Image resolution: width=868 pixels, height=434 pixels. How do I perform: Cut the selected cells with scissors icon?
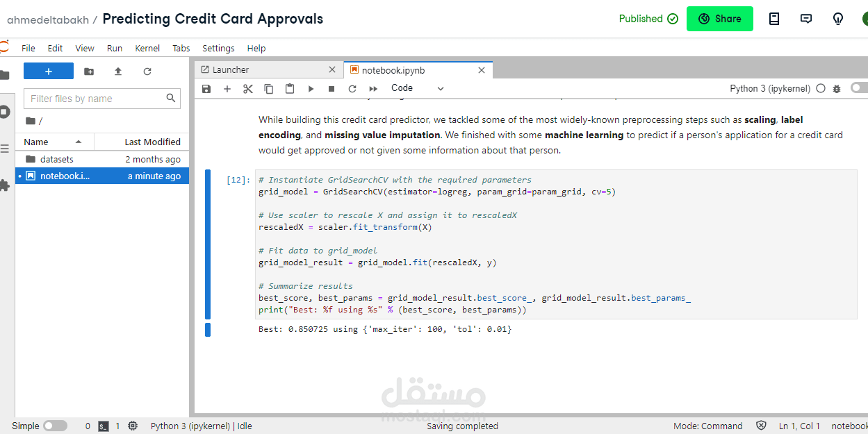248,88
